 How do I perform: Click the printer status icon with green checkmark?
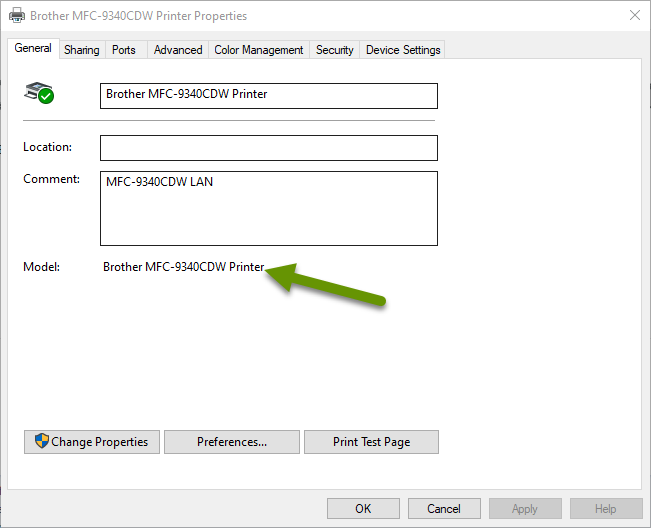[x=39, y=93]
